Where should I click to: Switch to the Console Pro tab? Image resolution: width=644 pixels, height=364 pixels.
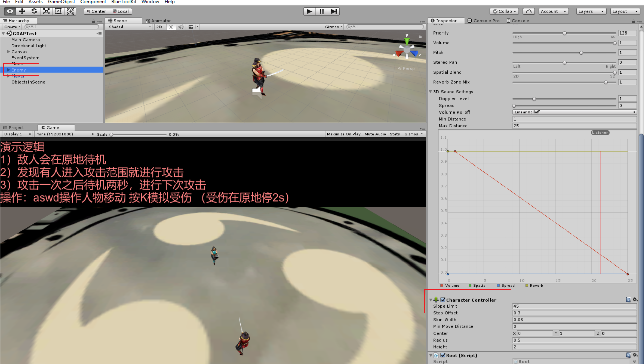coord(484,21)
